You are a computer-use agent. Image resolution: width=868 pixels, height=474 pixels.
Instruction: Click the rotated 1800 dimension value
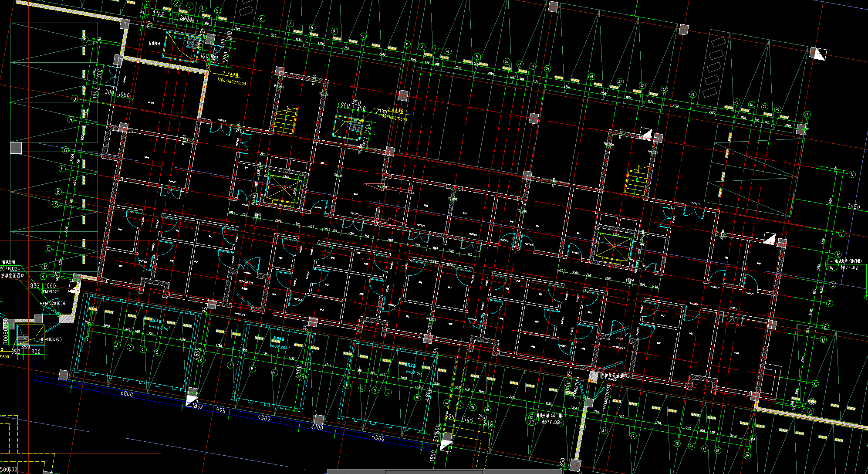(x=433, y=455)
